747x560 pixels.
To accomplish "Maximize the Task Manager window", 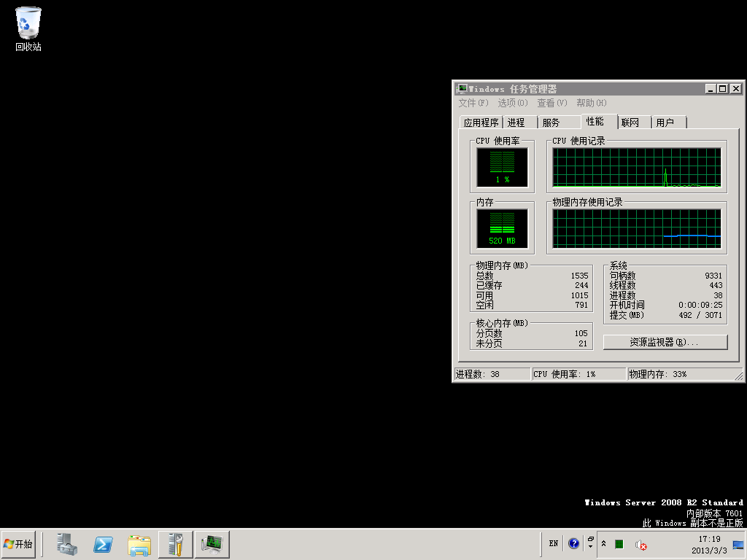I will pyautogui.click(x=722, y=88).
